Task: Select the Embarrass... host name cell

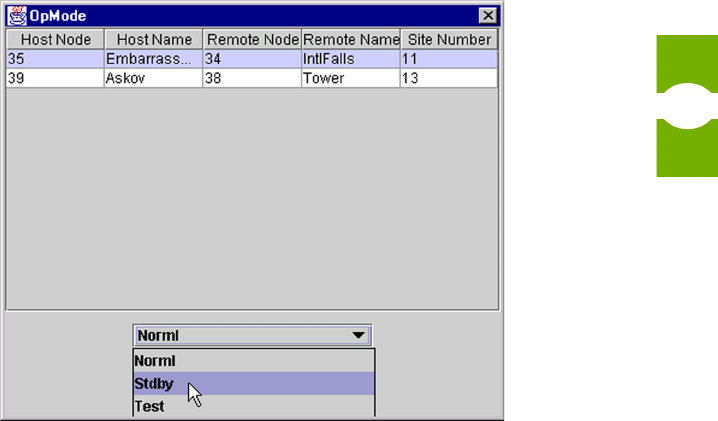Action: [x=153, y=59]
